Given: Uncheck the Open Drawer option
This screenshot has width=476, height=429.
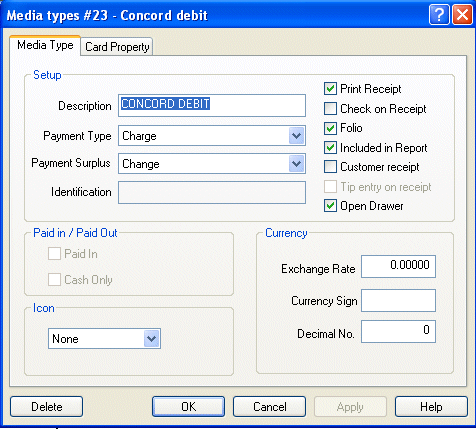Looking at the screenshot, I should [x=330, y=206].
